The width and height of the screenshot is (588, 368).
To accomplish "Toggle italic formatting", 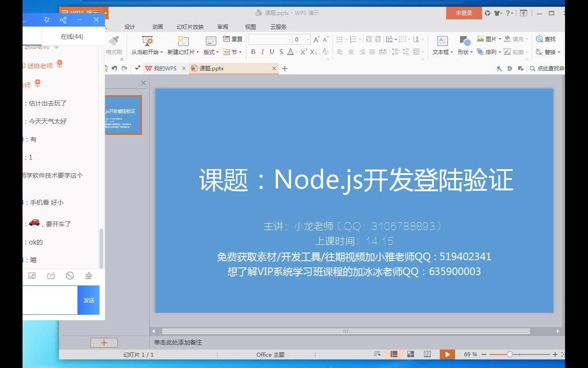I will click(263, 52).
